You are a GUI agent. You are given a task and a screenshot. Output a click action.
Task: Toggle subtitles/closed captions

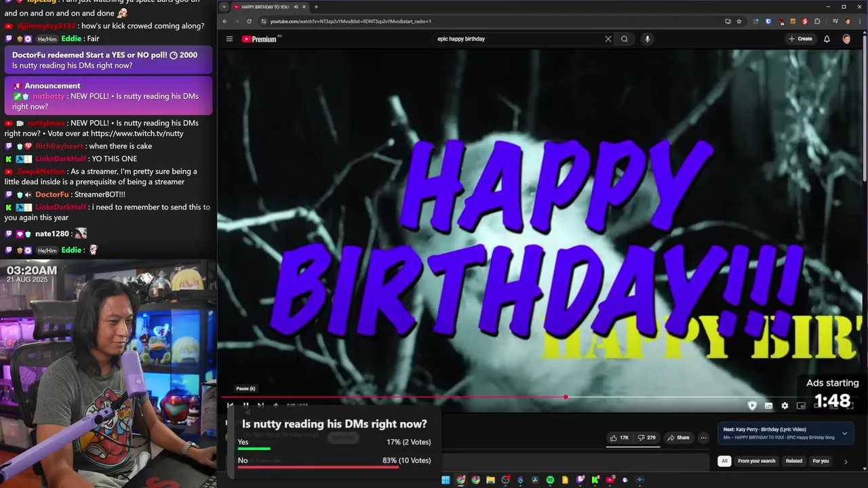768,405
